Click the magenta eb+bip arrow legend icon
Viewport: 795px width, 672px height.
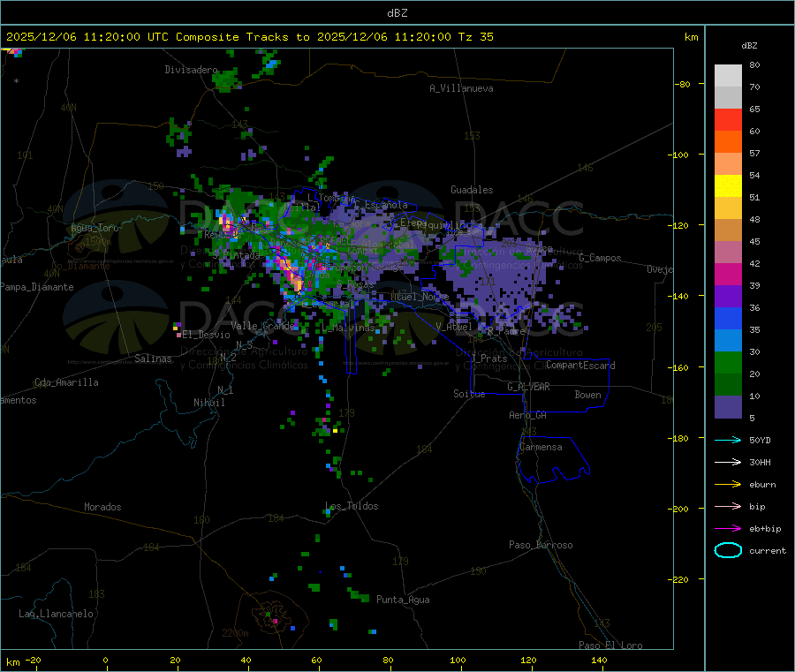[x=728, y=529]
